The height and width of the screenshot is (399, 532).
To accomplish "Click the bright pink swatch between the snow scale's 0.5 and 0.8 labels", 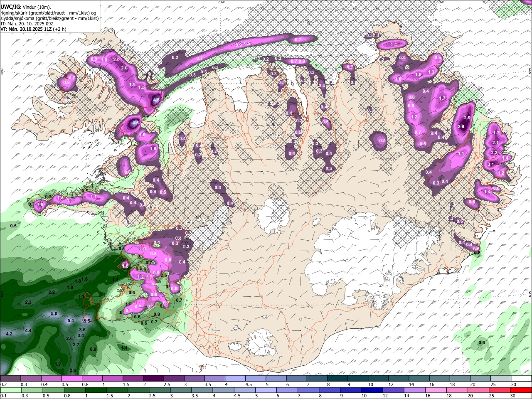I will pos(71,379).
